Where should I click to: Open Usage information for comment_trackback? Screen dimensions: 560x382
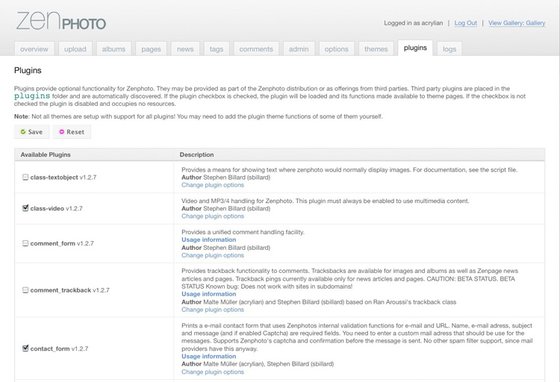(x=209, y=294)
